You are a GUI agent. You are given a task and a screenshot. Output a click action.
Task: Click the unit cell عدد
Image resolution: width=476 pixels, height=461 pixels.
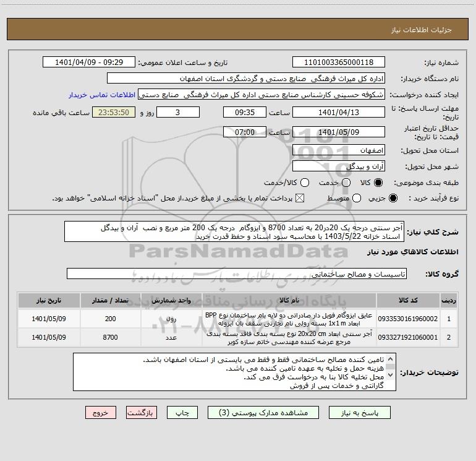pos(171,337)
